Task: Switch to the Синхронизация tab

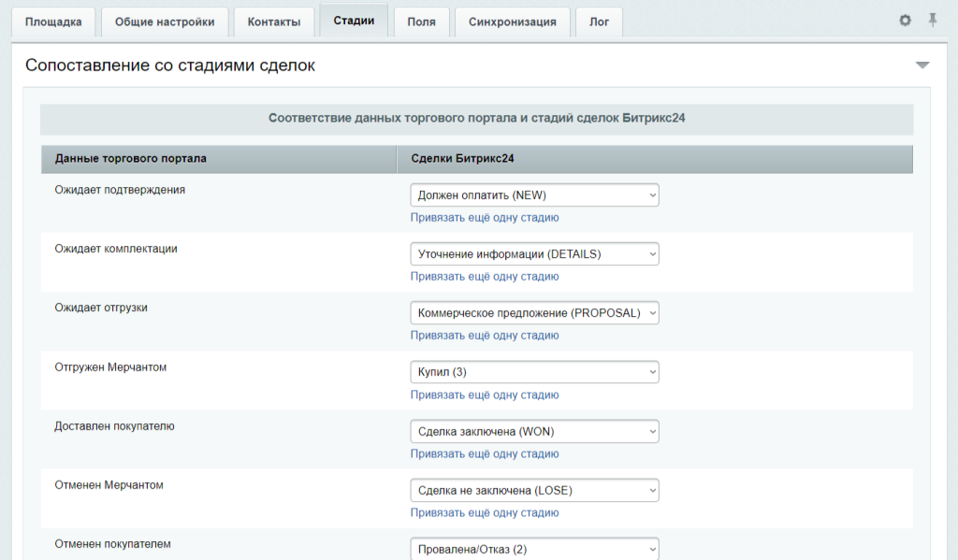Action: 513,22
